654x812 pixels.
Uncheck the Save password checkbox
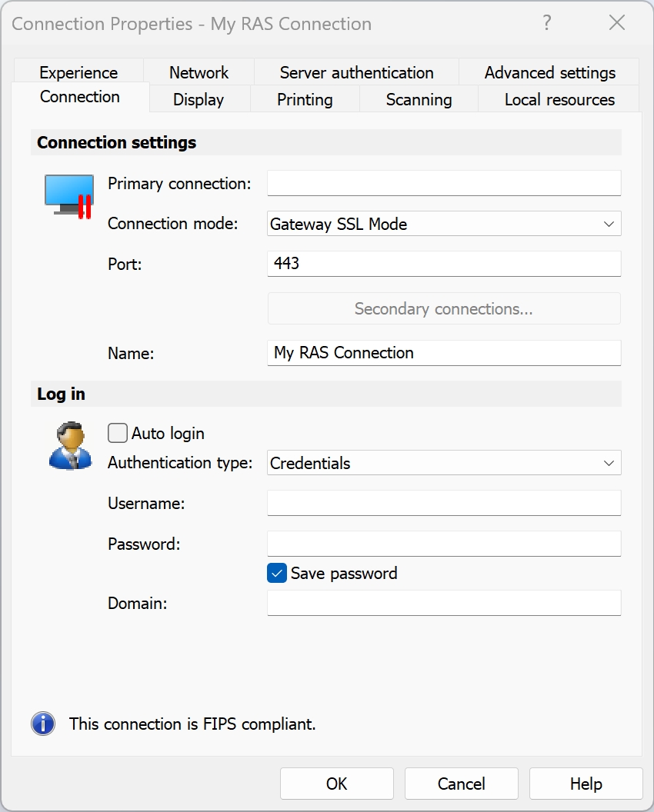[x=277, y=574]
